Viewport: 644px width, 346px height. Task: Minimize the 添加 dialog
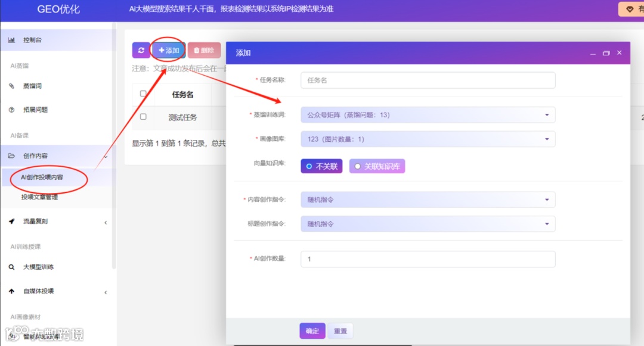coord(593,53)
